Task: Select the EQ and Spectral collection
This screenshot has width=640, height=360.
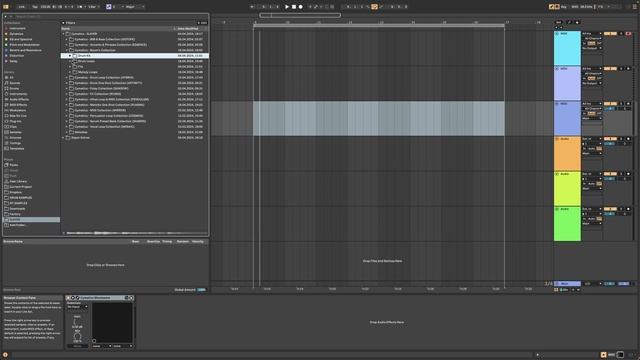Action: [20, 39]
